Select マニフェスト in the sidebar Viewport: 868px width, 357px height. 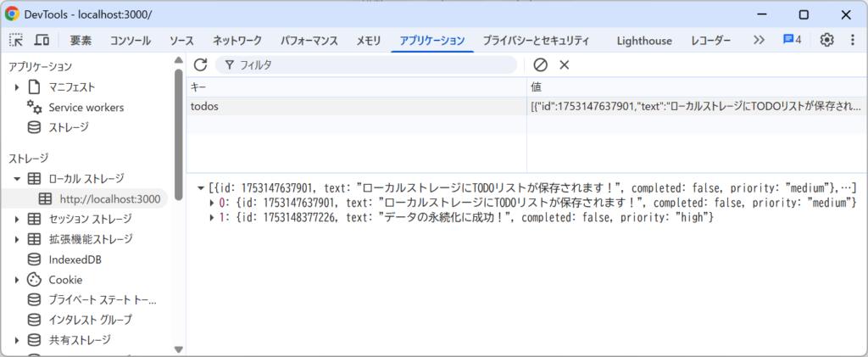point(71,86)
